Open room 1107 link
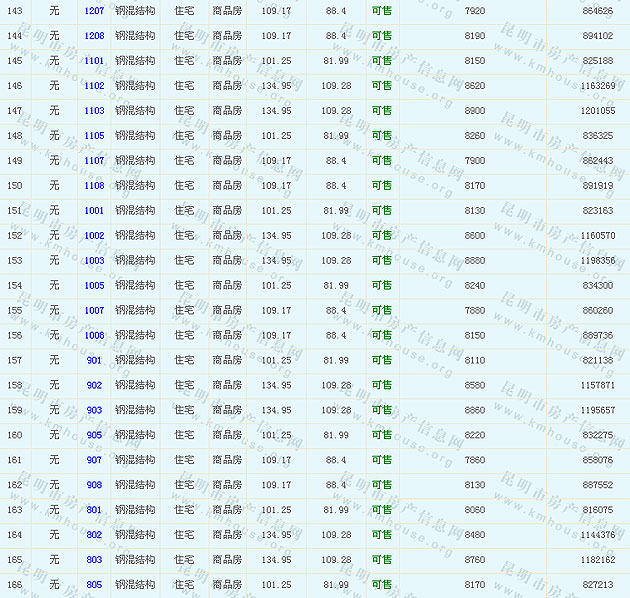Viewport: 630px width, 598px height. (x=94, y=161)
